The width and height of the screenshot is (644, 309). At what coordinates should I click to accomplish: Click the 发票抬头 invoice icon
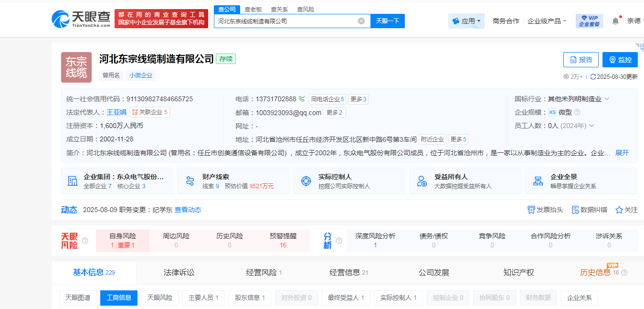coord(531,210)
